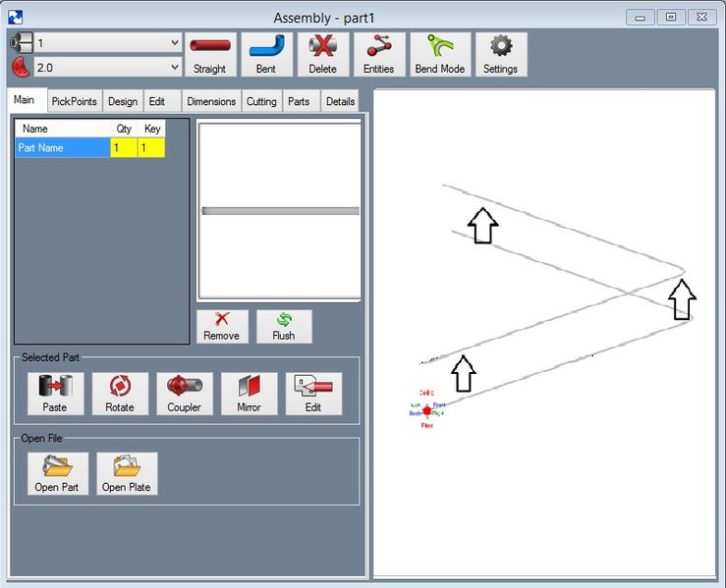Select the Part Name row
Viewport: 726px width, 588px height.
(63, 147)
